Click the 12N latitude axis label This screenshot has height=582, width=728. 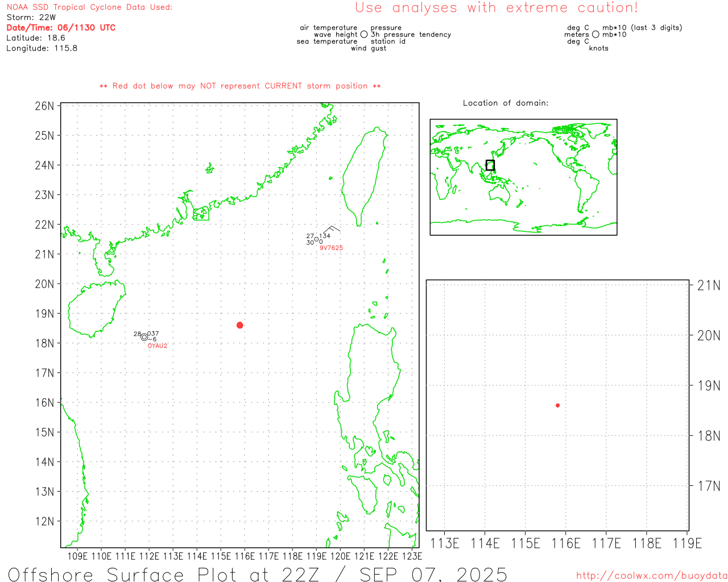[x=44, y=521]
